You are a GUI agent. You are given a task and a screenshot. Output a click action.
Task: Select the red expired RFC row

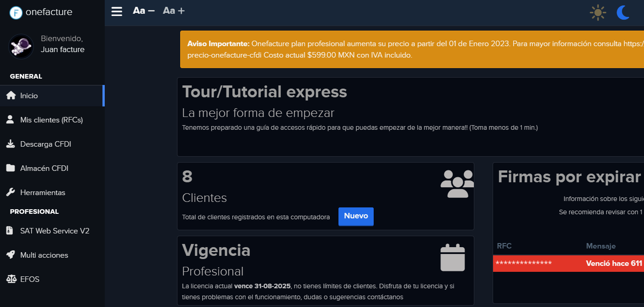(568, 264)
